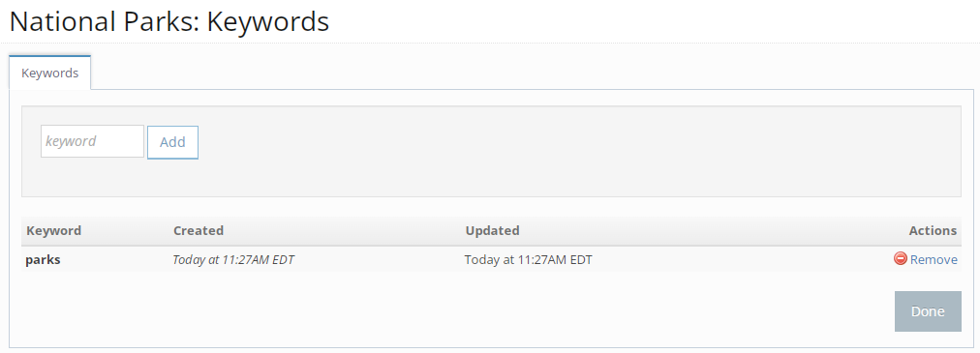The image size is (980, 353).
Task: Submit a new keyword with Add
Action: point(172,142)
